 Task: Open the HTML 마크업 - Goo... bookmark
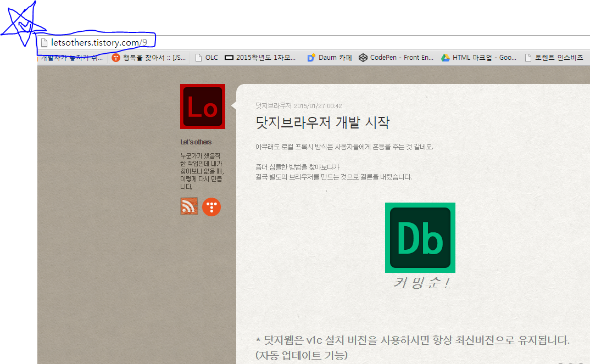coord(478,58)
